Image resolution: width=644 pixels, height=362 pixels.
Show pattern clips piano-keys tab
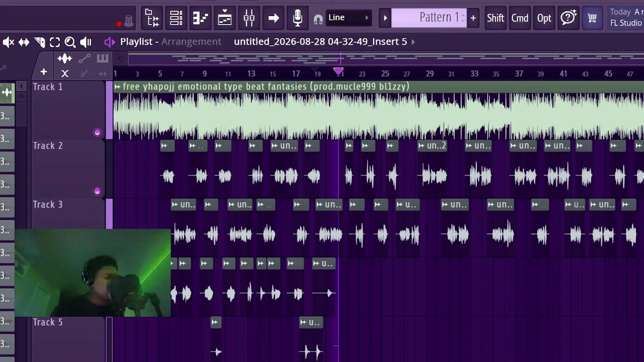pyautogui.click(x=103, y=59)
